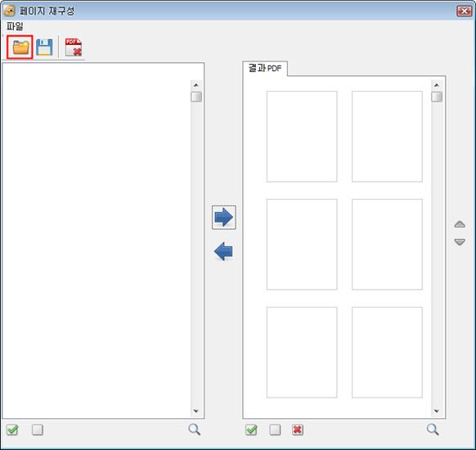Click scrollbar thumb in left panel
Screen dimensions: 476x450
click(x=196, y=97)
